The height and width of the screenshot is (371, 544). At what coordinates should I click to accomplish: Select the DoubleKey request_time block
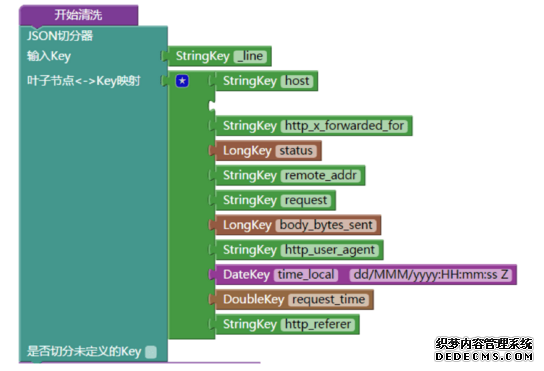[x=294, y=300]
